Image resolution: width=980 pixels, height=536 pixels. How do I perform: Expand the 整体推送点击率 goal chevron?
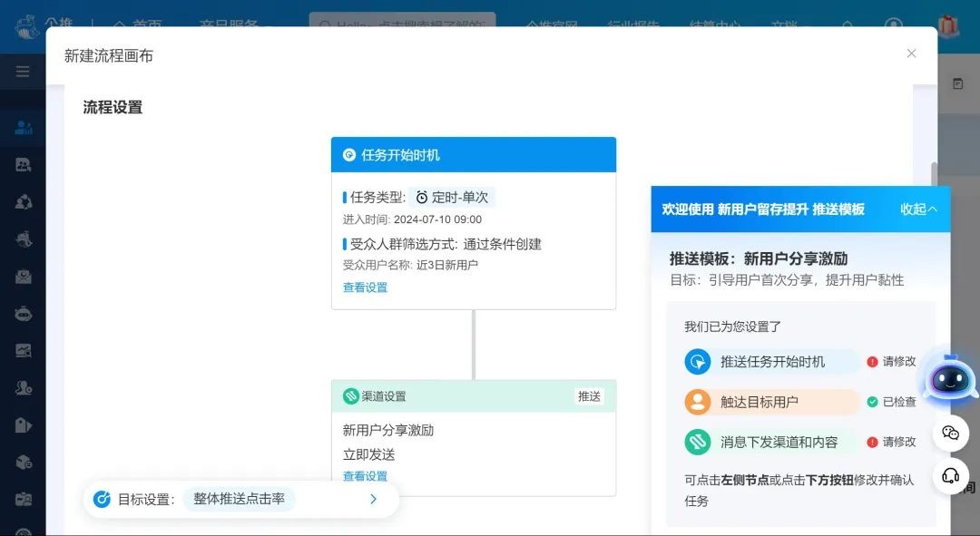pyautogui.click(x=373, y=499)
